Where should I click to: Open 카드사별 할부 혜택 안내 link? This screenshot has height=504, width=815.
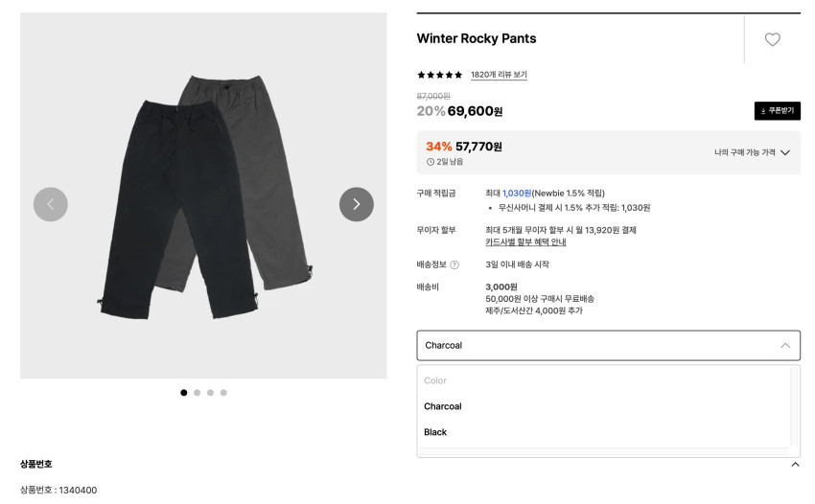click(525, 242)
